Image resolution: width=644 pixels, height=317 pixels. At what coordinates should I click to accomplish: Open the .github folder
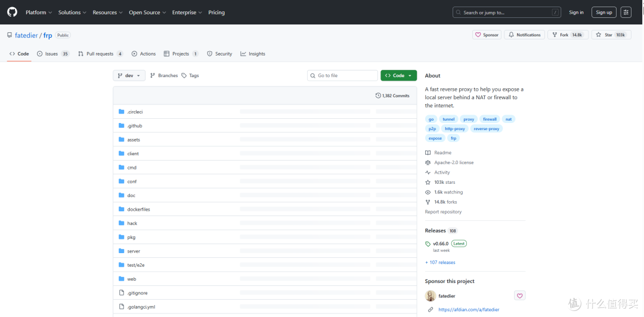click(135, 126)
